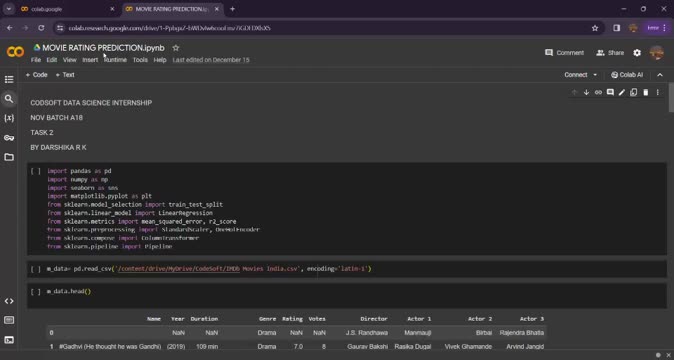This screenshot has height=360, width=674.
Task: Reload the browser page
Action: point(41,28)
